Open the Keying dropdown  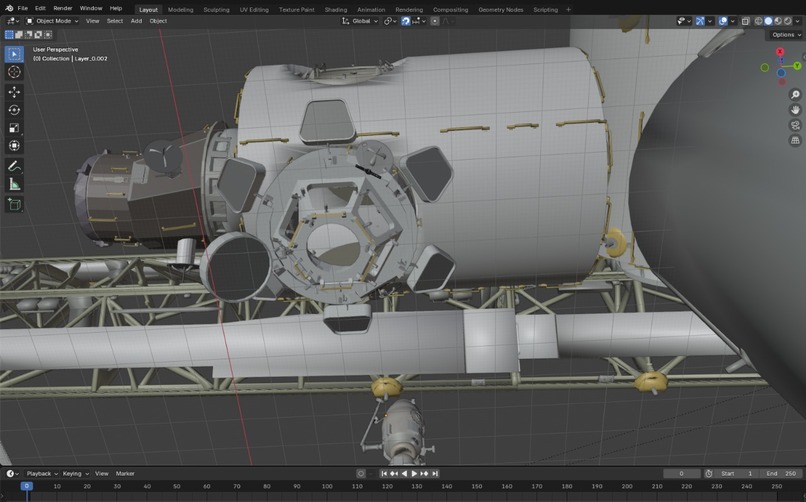point(76,473)
